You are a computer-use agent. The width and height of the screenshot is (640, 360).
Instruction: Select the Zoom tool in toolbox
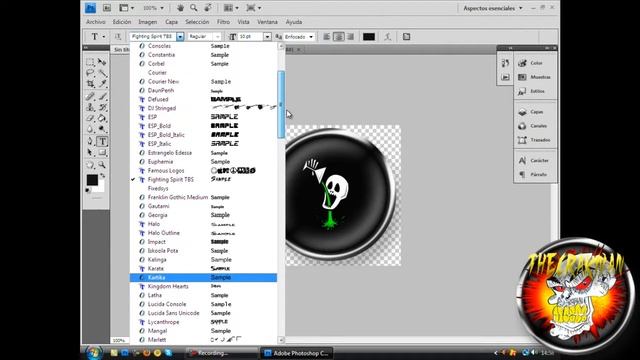[x=102, y=165]
